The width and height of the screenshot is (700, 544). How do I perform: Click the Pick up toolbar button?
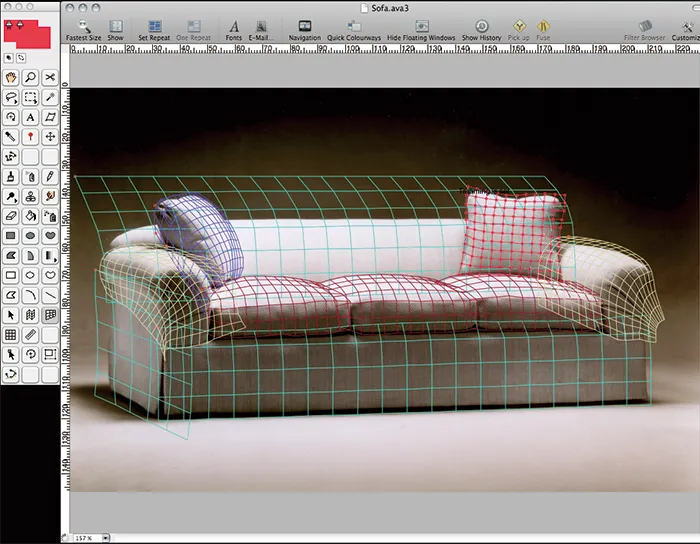click(x=519, y=31)
